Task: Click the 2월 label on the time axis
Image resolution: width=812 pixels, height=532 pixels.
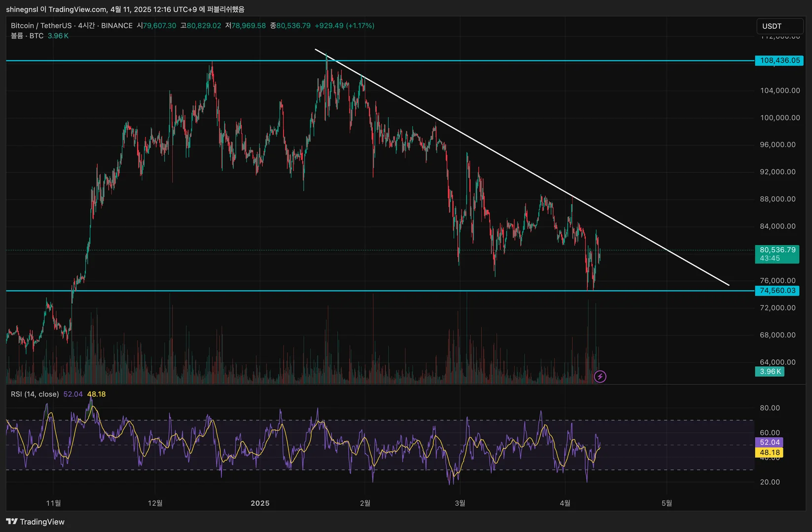Action: (x=365, y=503)
